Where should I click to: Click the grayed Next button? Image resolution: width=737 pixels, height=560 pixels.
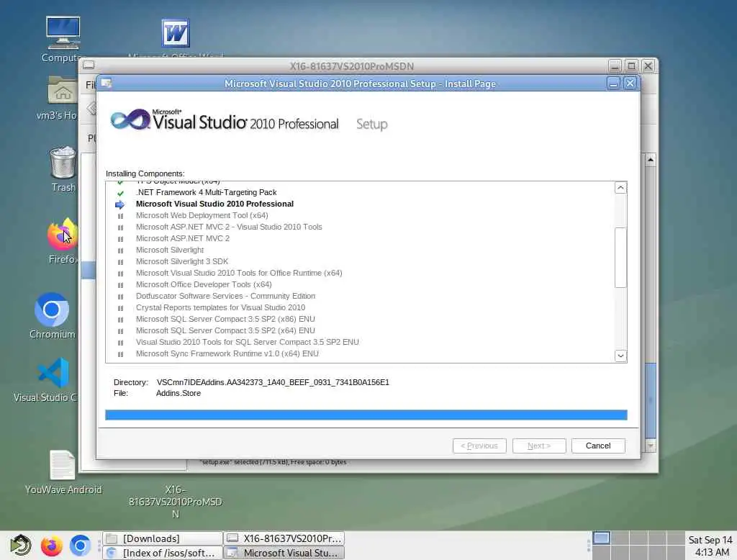tap(538, 446)
